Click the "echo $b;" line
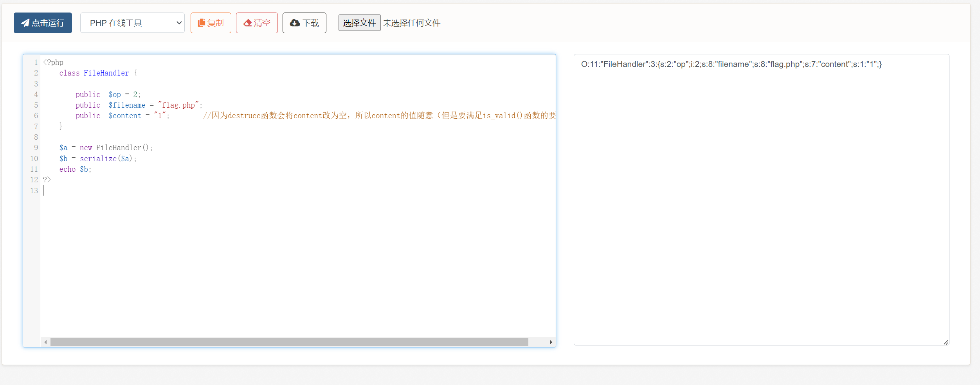The height and width of the screenshot is (385, 980). [x=75, y=169]
